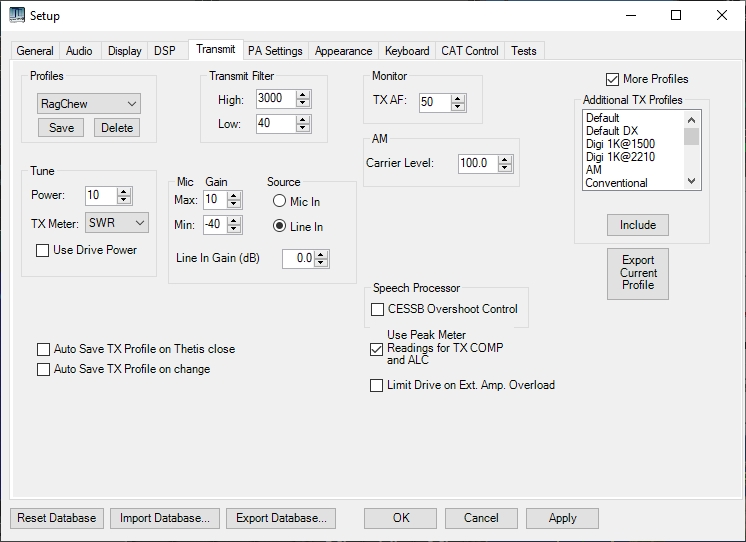Open the CAT Control tab

coord(469,51)
